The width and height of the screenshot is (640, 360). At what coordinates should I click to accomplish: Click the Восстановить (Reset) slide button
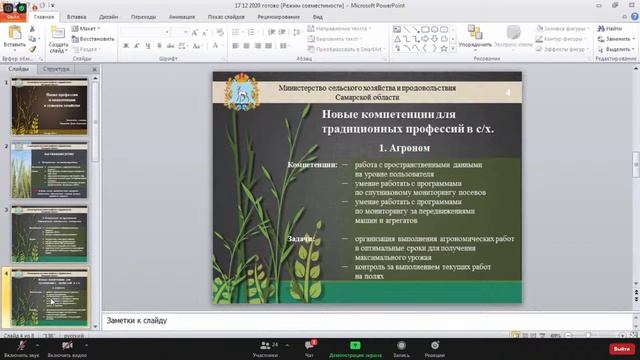tap(93, 39)
